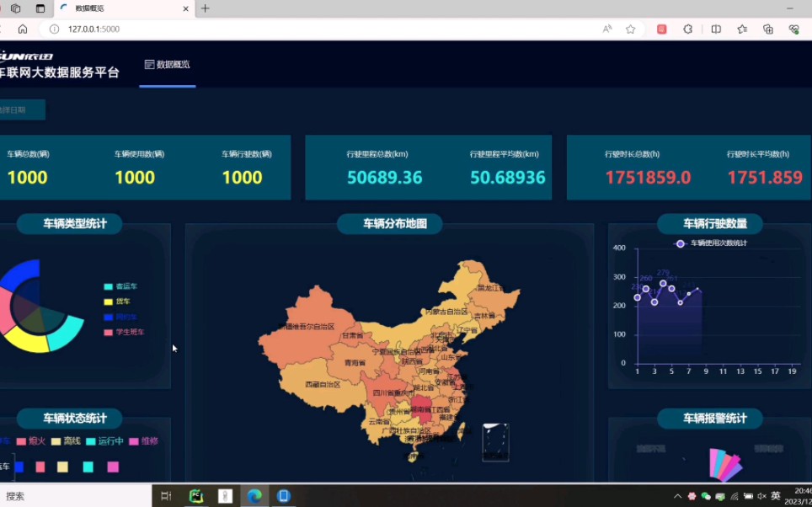The width and height of the screenshot is (812, 507).
Task: Click the South China Sea inset map
Action: tap(495, 442)
